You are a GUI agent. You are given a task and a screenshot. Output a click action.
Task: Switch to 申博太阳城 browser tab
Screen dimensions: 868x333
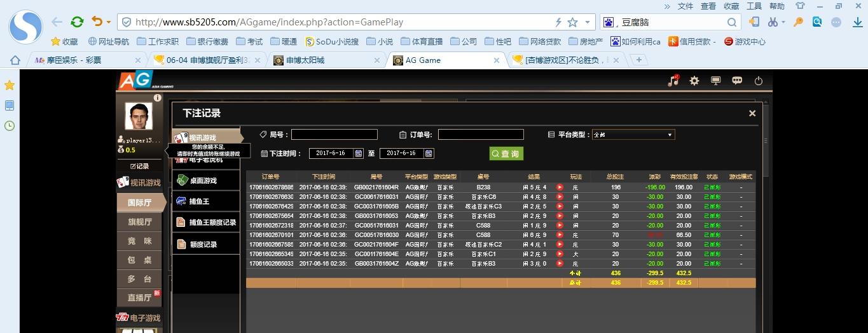(305, 60)
